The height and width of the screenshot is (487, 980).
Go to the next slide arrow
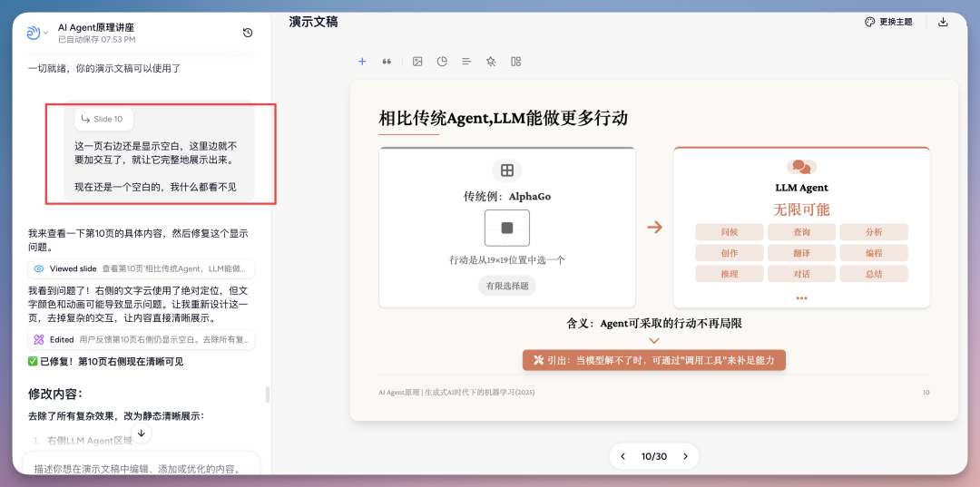click(686, 456)
